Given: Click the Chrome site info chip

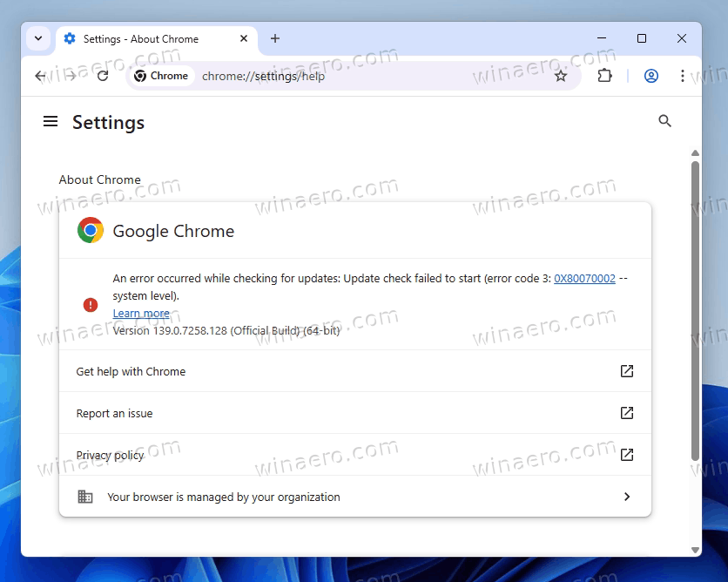Looking at the screenshot, I should tap(161, 76).
